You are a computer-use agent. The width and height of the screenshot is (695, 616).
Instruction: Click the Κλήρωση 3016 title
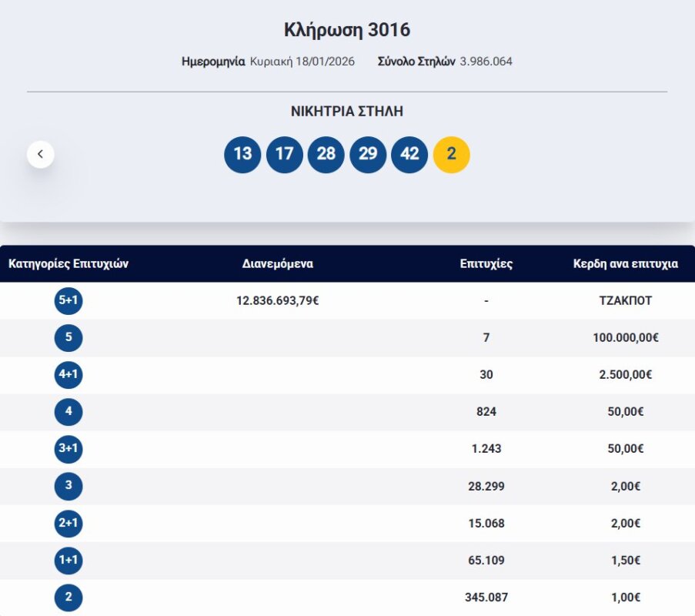pos(347,30)
